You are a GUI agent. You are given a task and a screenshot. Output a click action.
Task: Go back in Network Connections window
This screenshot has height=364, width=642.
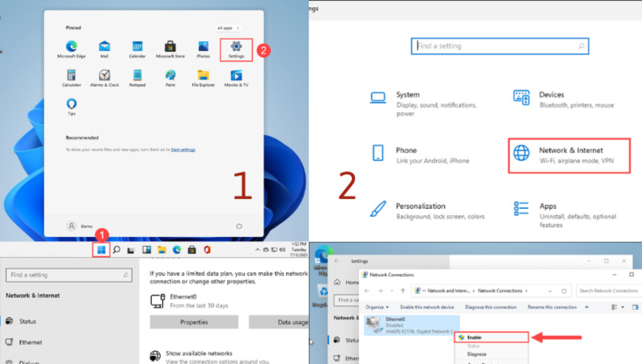(x=367, y=291)
